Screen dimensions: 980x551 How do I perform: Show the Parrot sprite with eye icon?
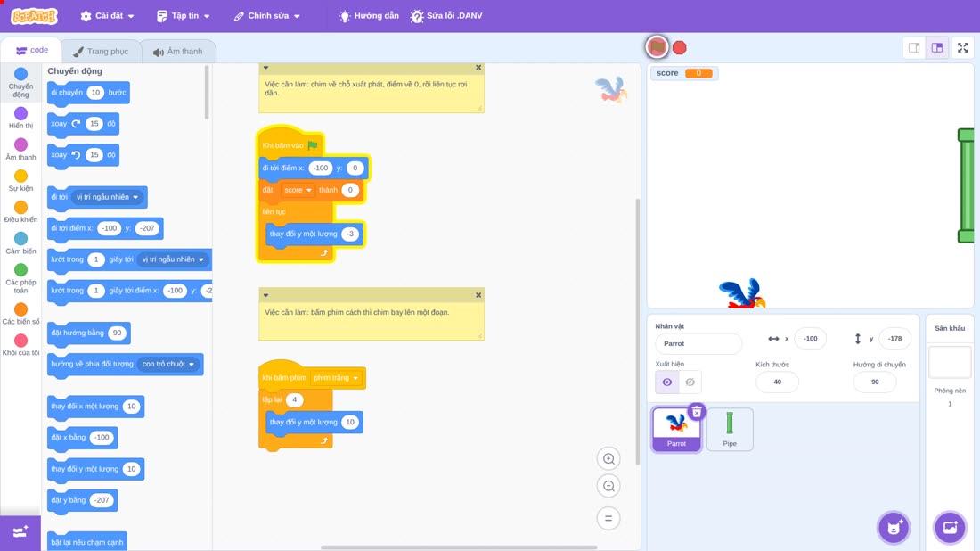click(x=667, y=382)
